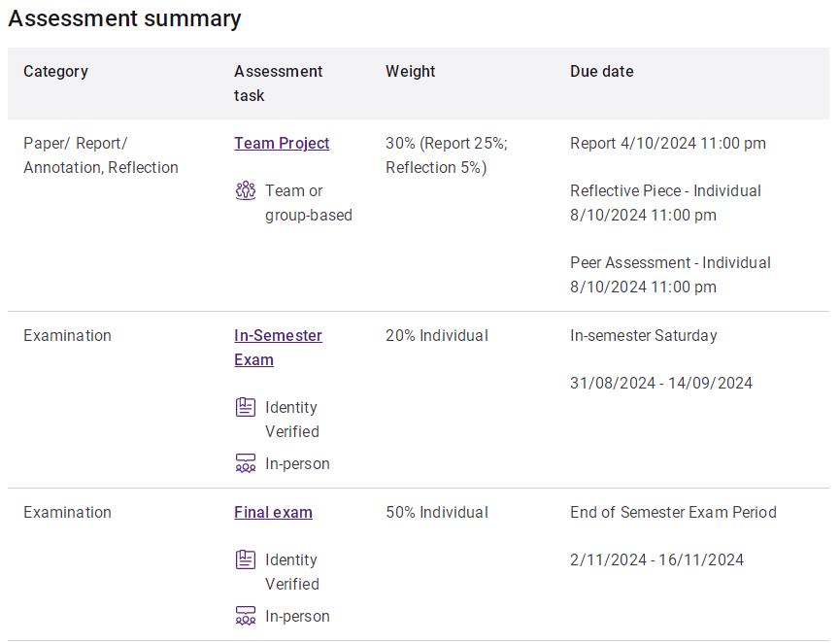Click the Assessment task column header

pyautogui.click(x=278, y=84)
